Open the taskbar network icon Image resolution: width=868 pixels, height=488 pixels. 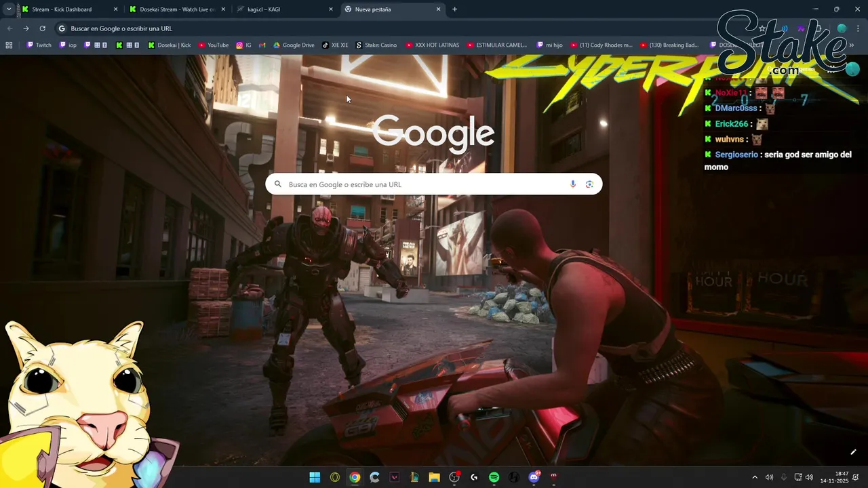798,477
